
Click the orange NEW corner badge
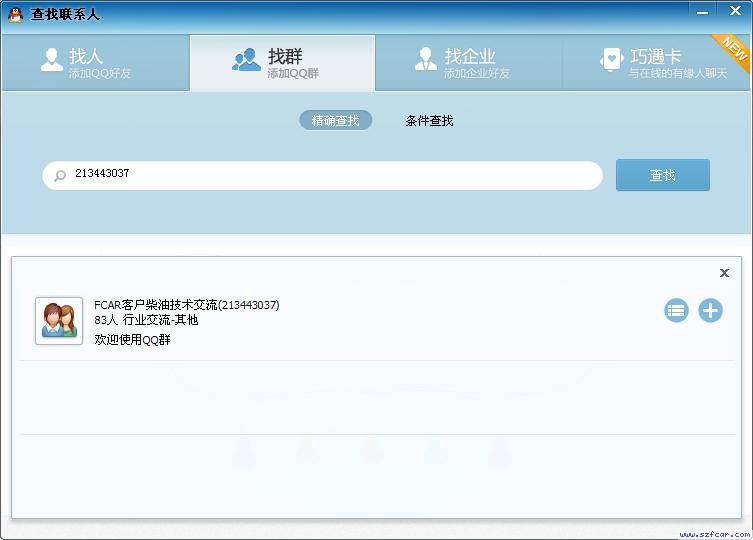click(733, 50)
